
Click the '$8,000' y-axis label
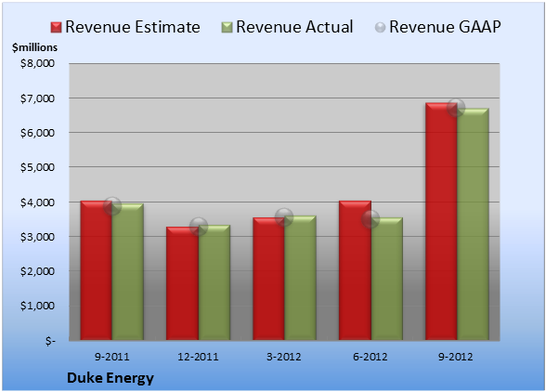click(x=37, y=63)
